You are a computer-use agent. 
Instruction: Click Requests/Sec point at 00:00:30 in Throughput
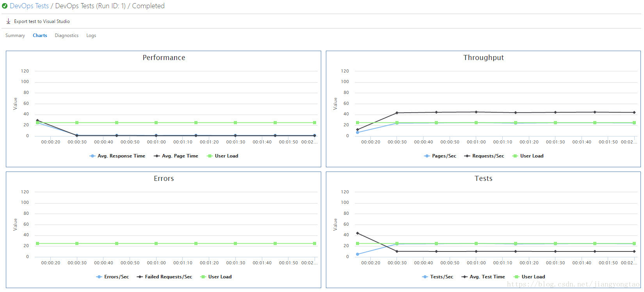pos(397,113)
